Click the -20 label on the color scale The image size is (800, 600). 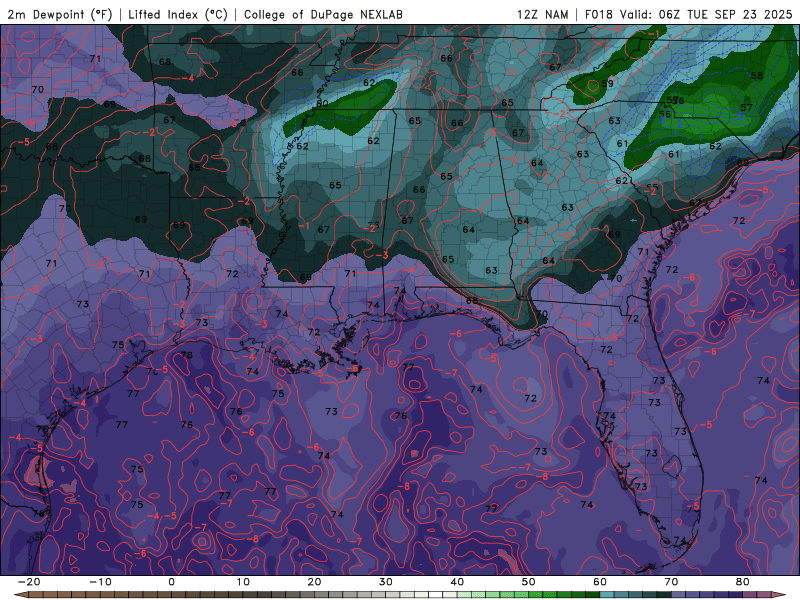pyautogui.click(x=29, y=582)
